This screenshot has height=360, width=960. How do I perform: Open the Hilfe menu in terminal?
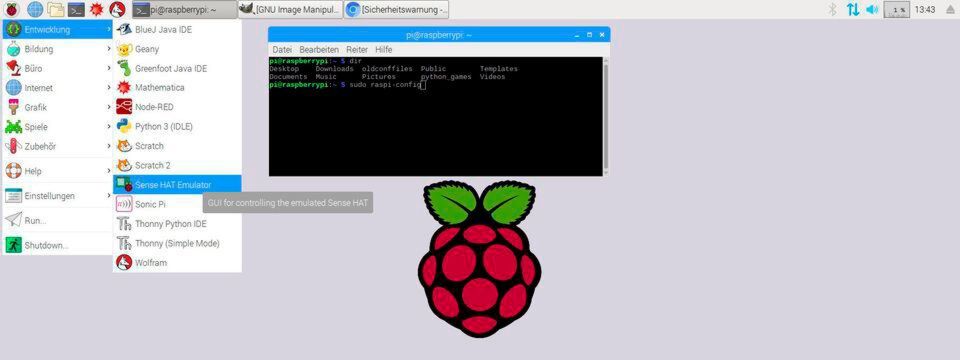(x=383, y=50)
